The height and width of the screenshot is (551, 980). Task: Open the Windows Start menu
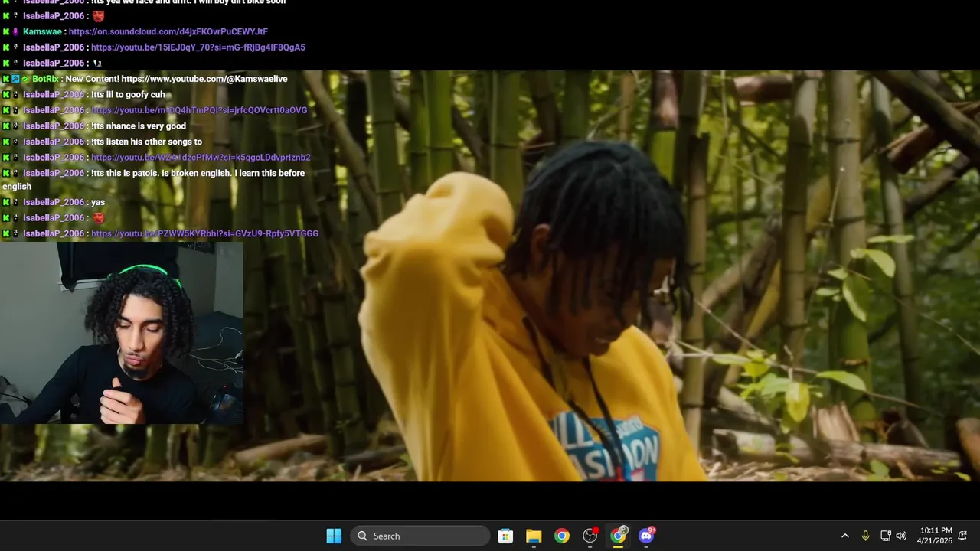tap(334, 536)
